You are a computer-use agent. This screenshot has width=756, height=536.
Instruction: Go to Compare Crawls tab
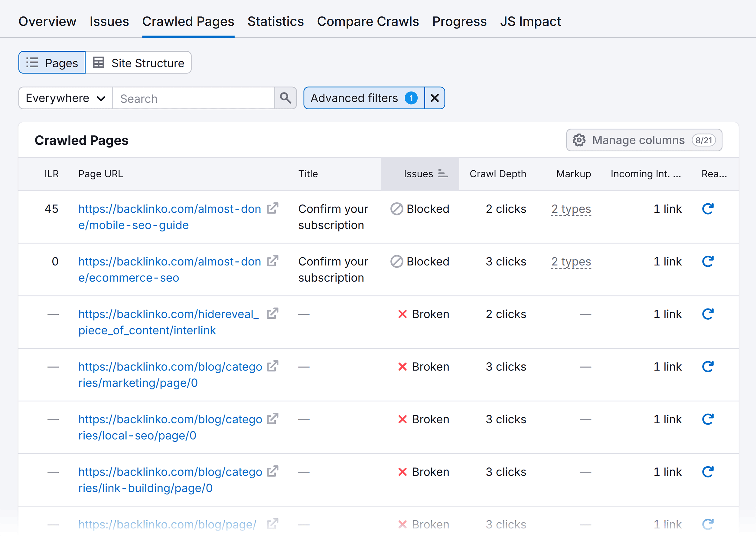coord(368,21)
